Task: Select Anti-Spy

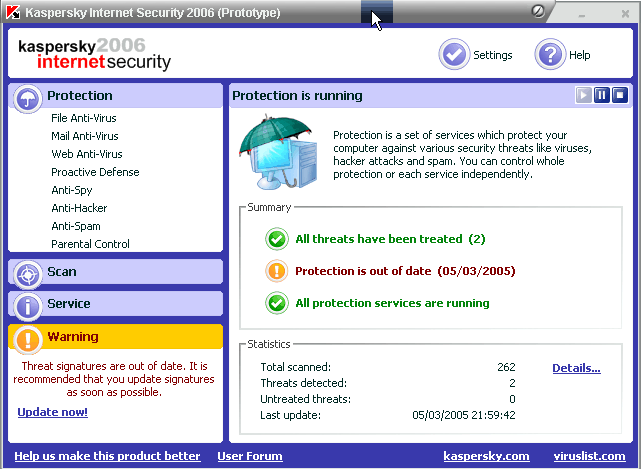Action: [72, 190]
